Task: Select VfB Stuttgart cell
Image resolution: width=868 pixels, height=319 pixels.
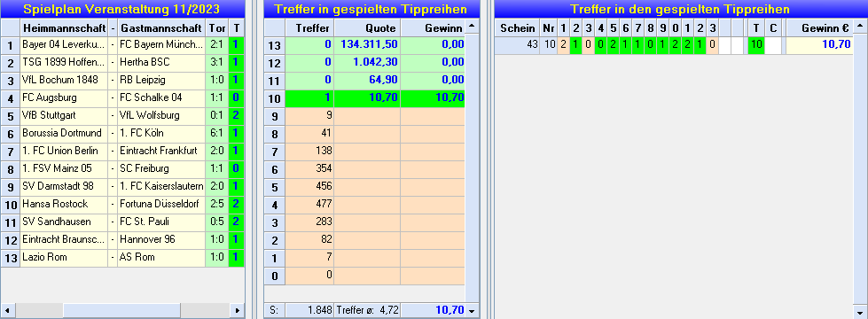Action: point(64,115)
